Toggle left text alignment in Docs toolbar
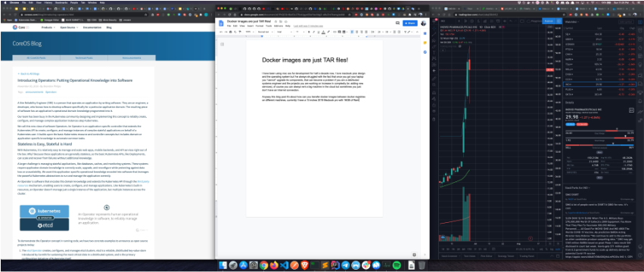Image resolution: width=644 pixels, height=272 pixels. pos(352,32)
